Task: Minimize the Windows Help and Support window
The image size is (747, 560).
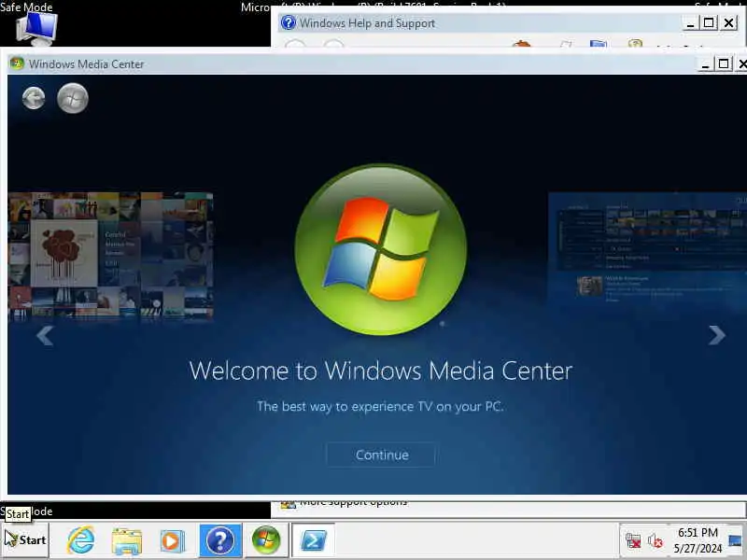Action: pyautogui.click(x=690, y=22)
